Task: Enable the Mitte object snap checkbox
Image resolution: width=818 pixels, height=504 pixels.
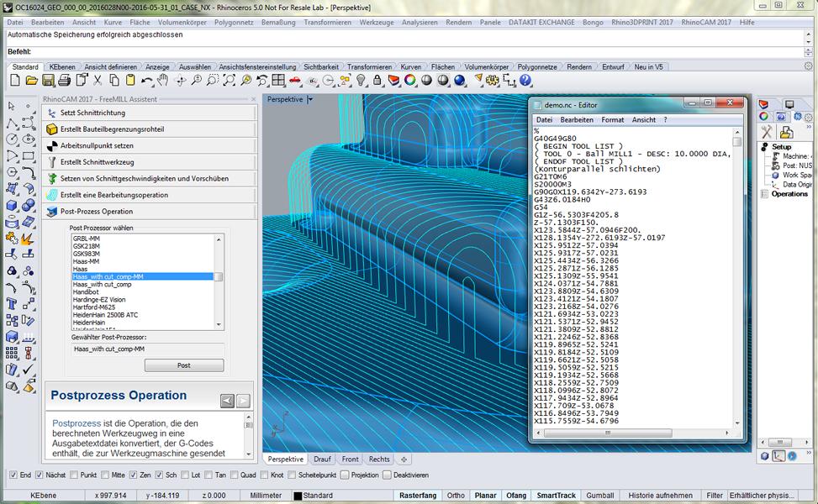Action: (105, 475)
